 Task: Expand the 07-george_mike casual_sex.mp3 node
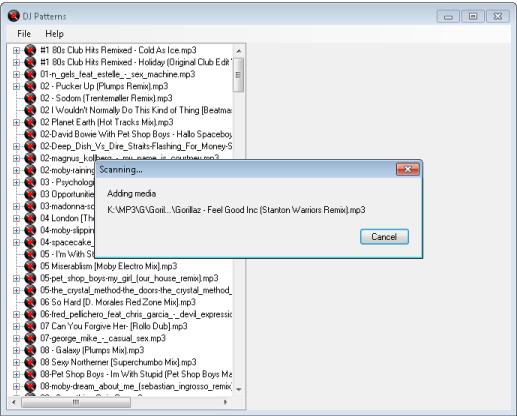[x=16, y=339]
